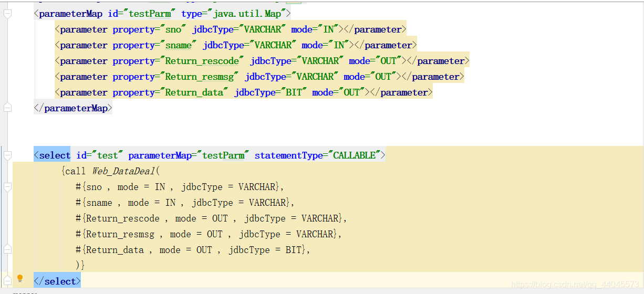Click property value "Return_data" in the parameter tag
Screen dimensions: 644x294
[x=194, y=92]
